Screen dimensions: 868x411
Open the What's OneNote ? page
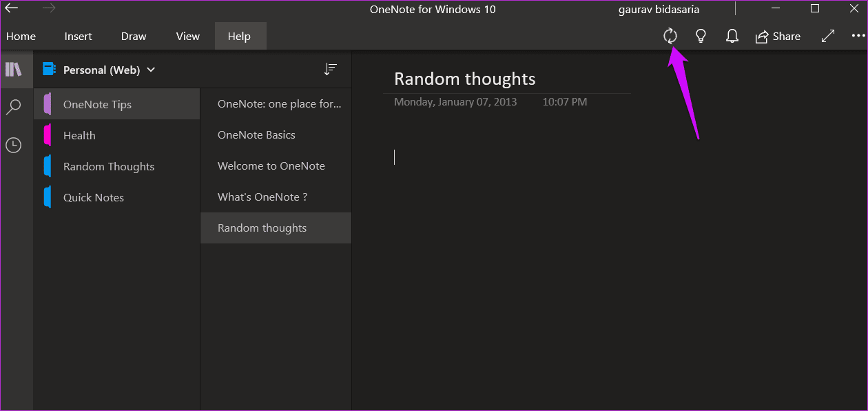click(276, 197)
